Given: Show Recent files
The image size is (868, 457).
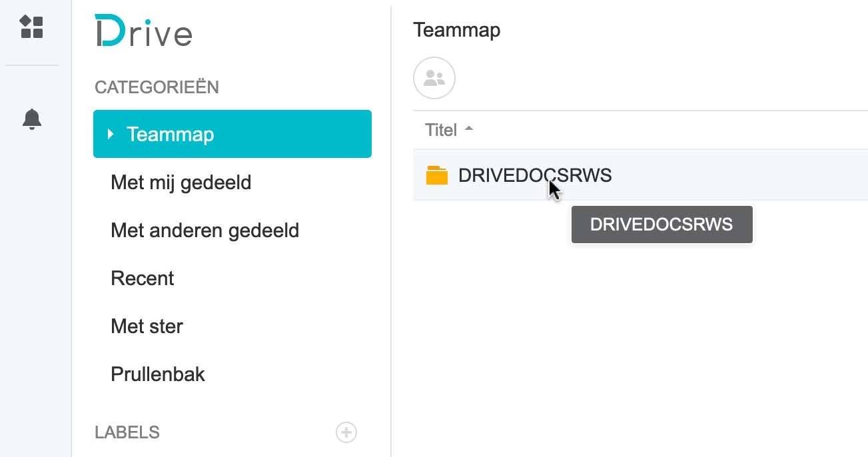Looking at the screenshot, I should coord(142,278).
